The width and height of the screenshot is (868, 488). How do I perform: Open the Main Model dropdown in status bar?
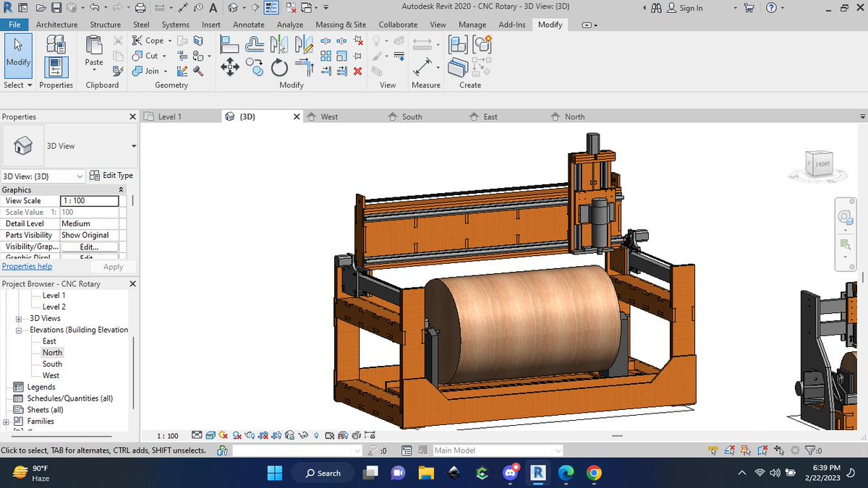pyautogui.click(x=557, y=450)
